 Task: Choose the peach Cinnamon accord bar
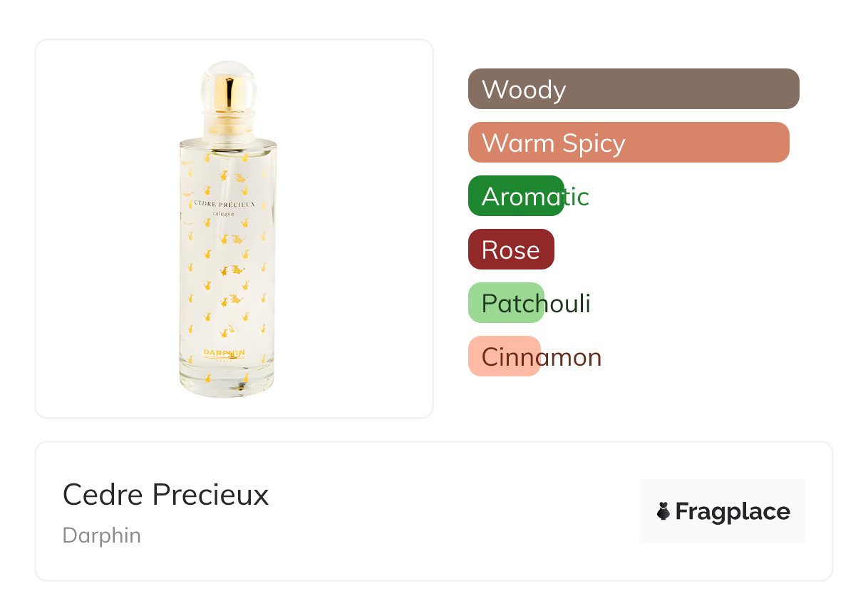click(504, 356)
